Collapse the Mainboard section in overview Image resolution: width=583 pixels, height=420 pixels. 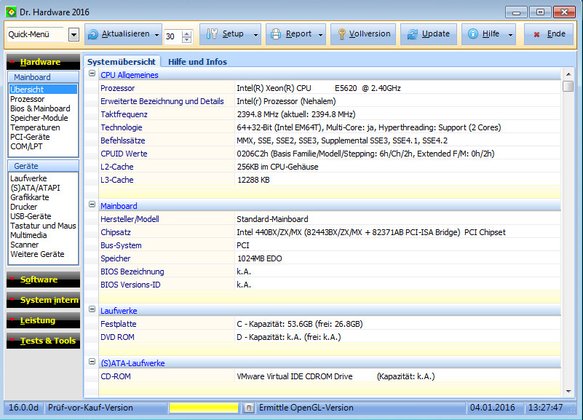click(x=92, y=204)
